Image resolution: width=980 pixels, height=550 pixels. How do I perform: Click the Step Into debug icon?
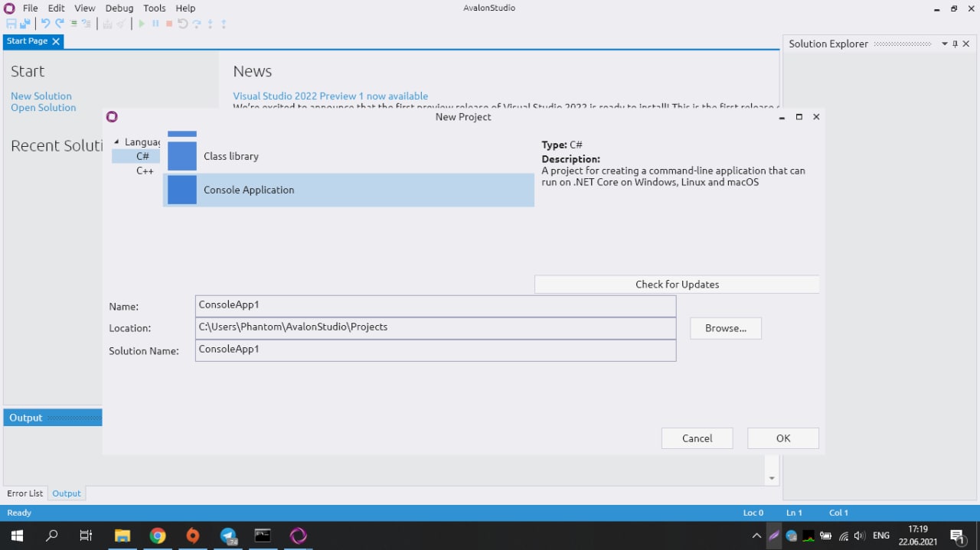211,24
